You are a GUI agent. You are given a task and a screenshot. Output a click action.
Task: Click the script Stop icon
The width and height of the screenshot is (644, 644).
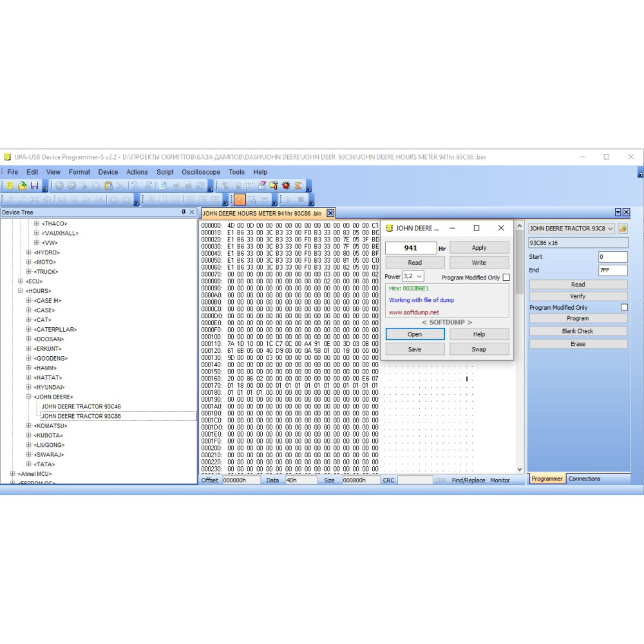coord(301,200)
